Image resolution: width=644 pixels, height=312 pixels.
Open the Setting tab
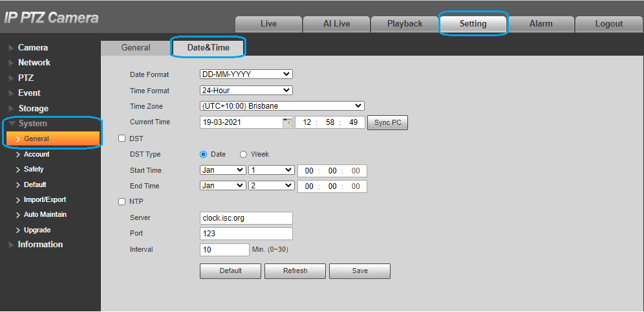[473, 24]
